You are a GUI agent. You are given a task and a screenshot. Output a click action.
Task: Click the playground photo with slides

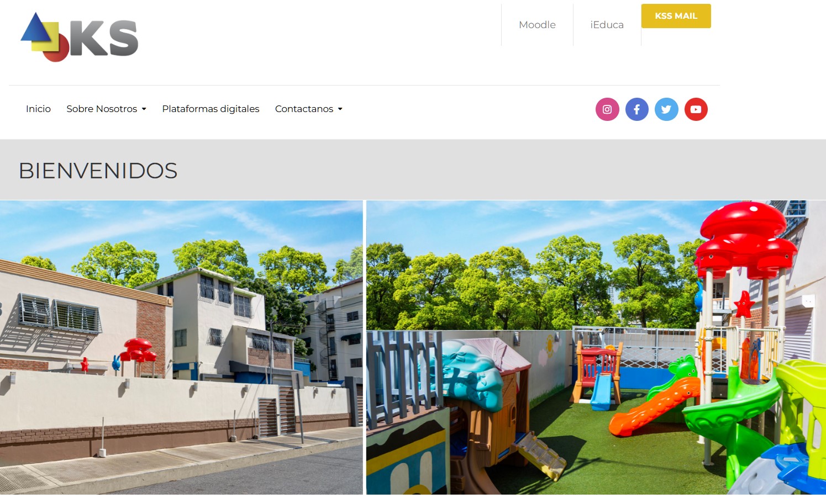coord(596,347)
